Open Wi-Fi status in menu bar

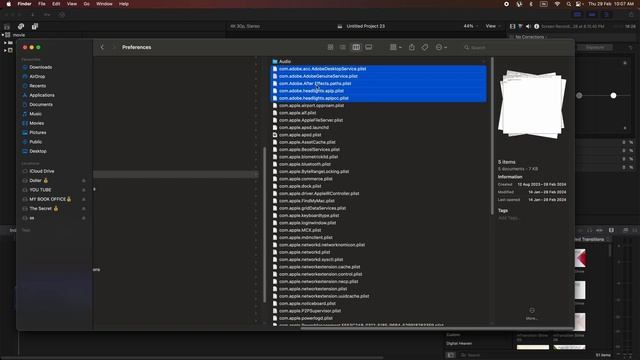tap(557, 4)
